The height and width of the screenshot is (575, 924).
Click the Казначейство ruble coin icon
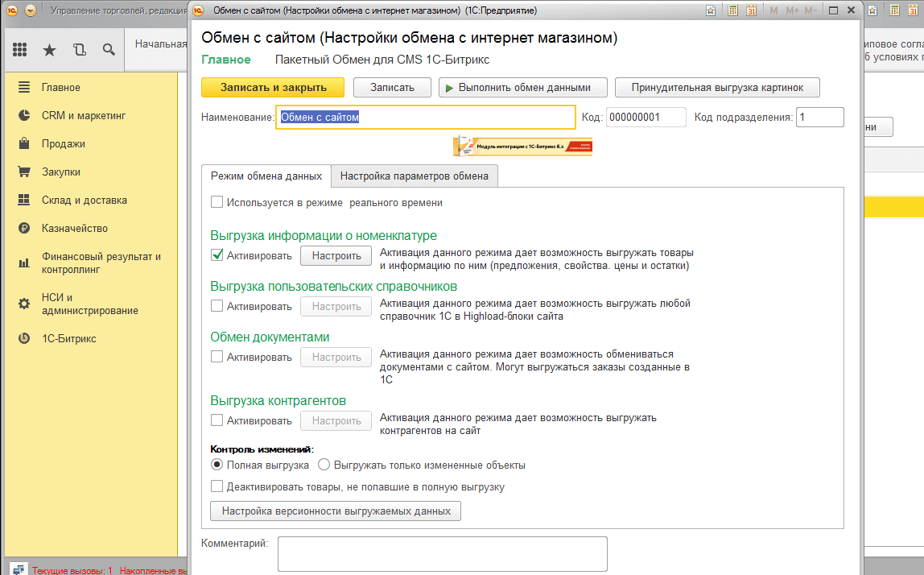tap(24, 228)
